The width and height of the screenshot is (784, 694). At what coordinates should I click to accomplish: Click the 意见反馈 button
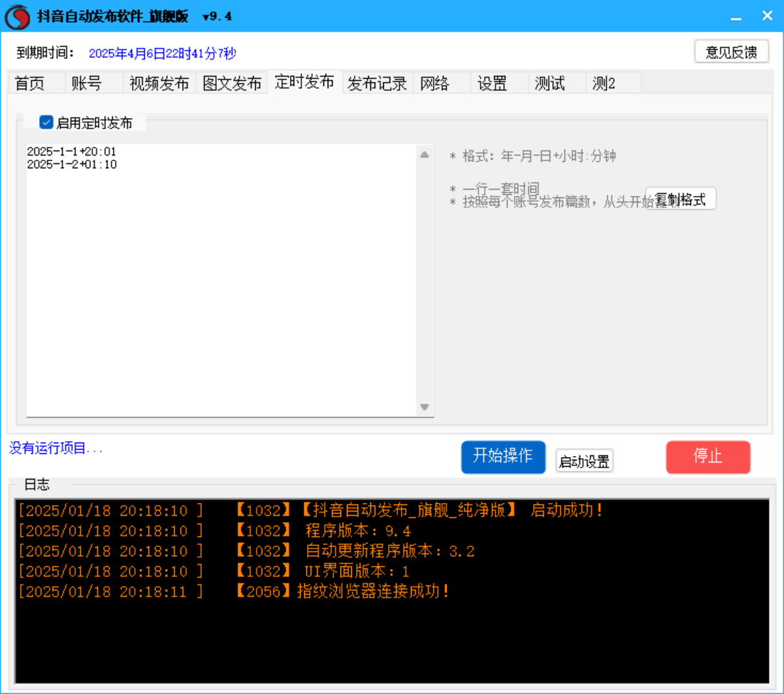tap(731, 52)
